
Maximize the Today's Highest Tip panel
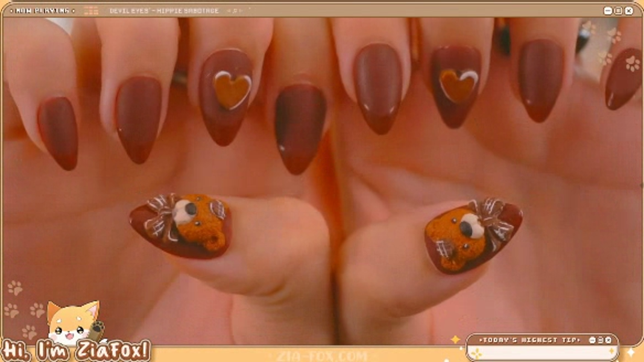pyautogui.click(x=600, y=340)
